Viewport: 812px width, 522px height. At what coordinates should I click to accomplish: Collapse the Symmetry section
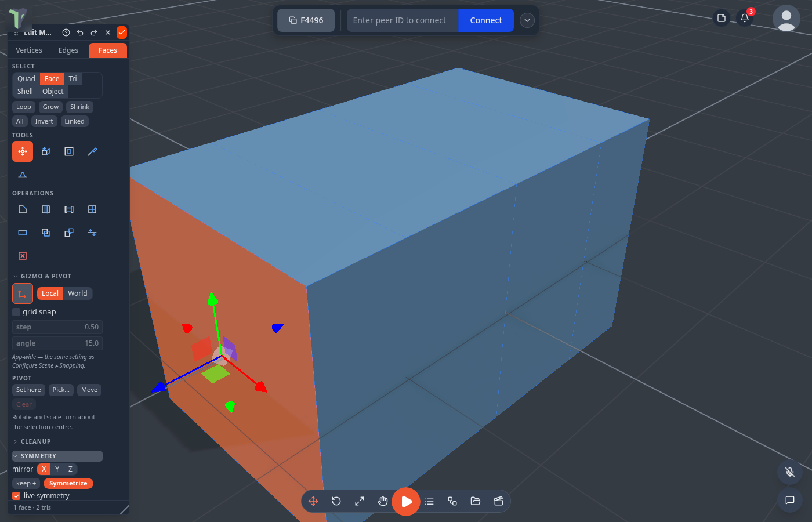[x=57, y=456]
